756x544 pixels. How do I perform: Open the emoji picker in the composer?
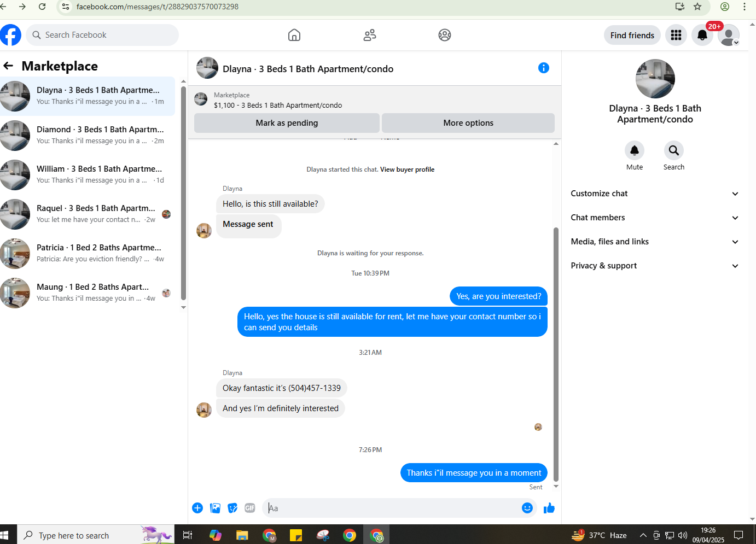[x=527, y=508]
